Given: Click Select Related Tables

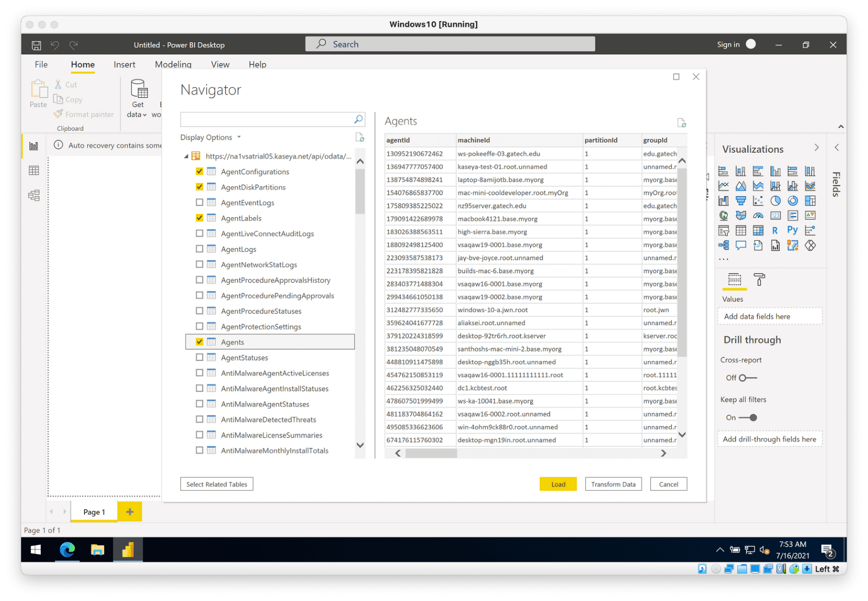Looking at the screenshot, I should [216, 484].
